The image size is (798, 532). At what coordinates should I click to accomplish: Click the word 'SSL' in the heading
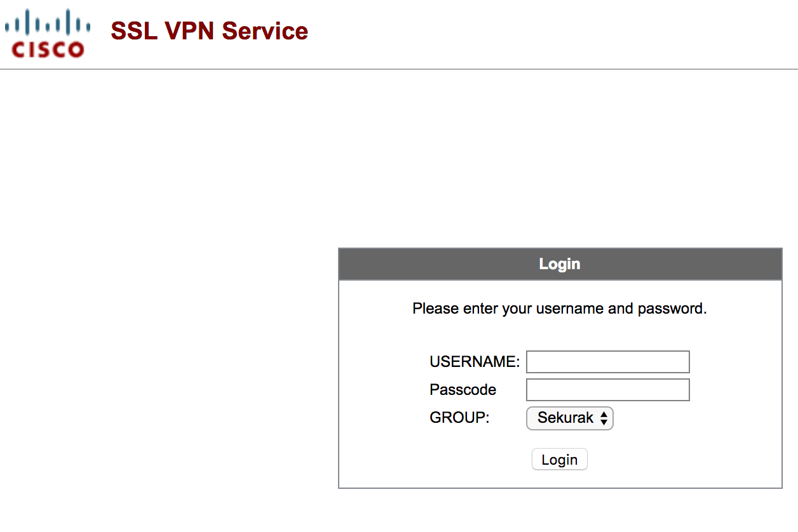[133, 30]
